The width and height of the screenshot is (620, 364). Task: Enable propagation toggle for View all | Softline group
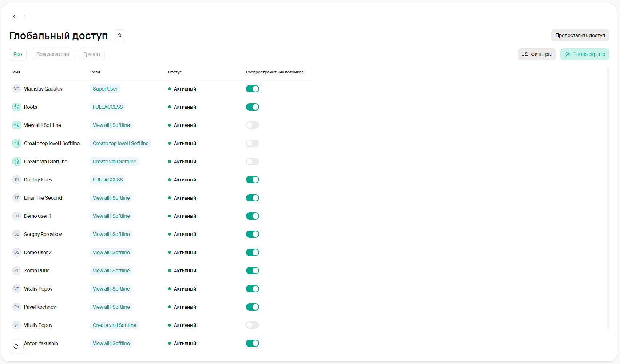[252, 125]
